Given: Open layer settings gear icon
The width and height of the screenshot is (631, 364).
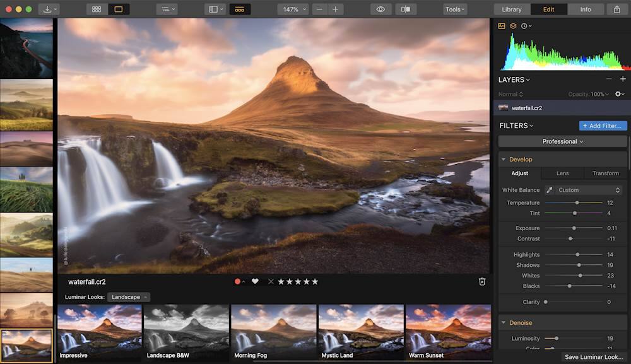Looking at the screenshot, I should (619, 94).
